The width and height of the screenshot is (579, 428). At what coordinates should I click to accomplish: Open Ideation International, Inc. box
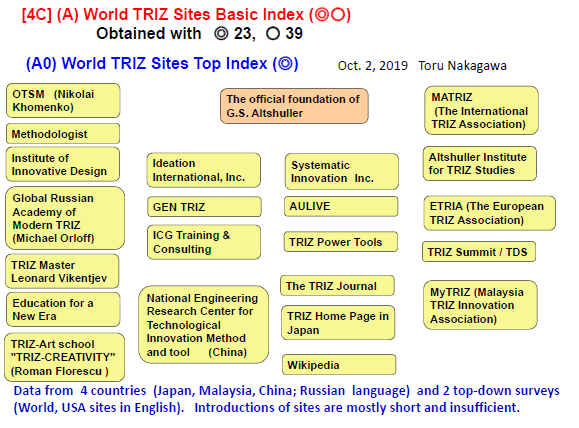coord(204,170)
